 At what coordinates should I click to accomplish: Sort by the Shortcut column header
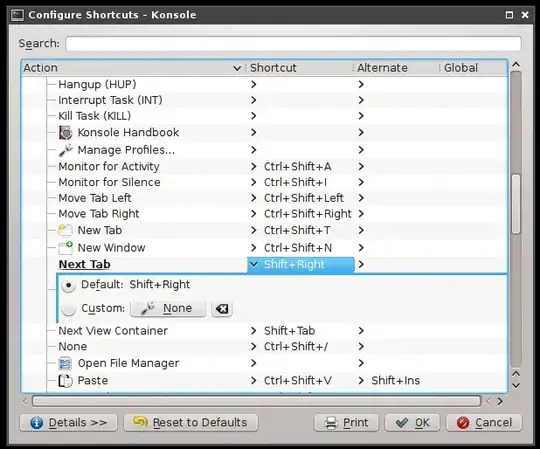point(299,68)
